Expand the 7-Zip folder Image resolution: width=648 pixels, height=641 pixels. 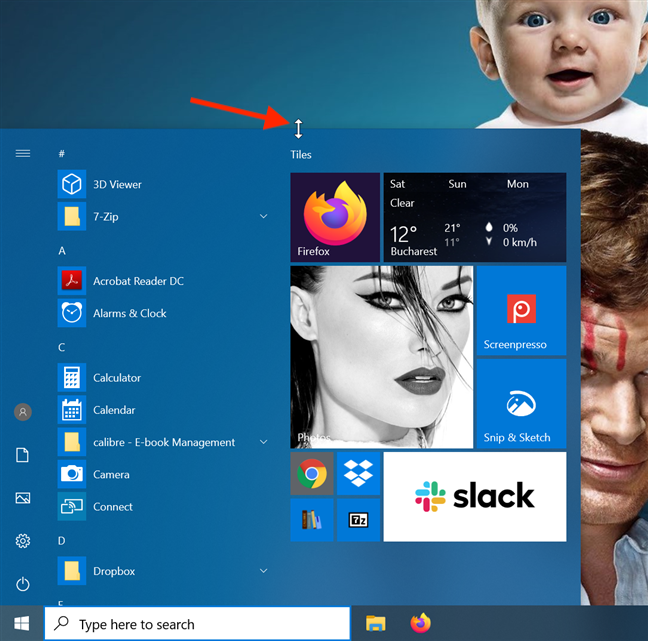coord(264,216)
